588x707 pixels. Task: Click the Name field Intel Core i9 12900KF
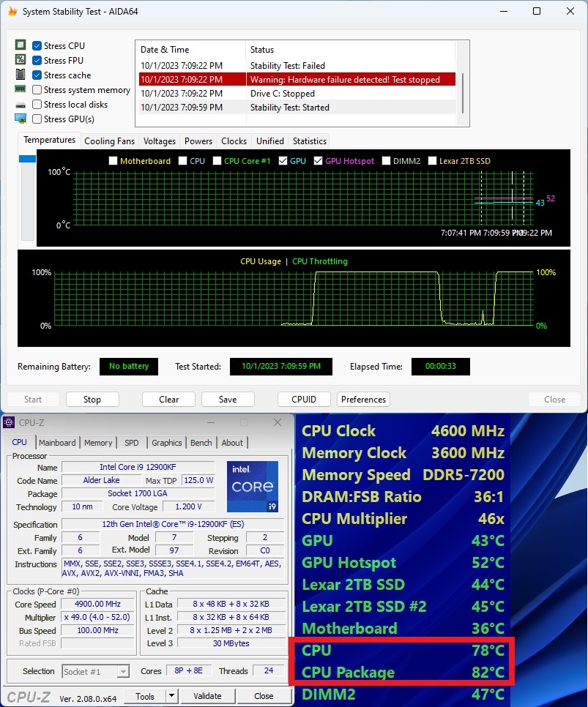[x=138, y=467]
